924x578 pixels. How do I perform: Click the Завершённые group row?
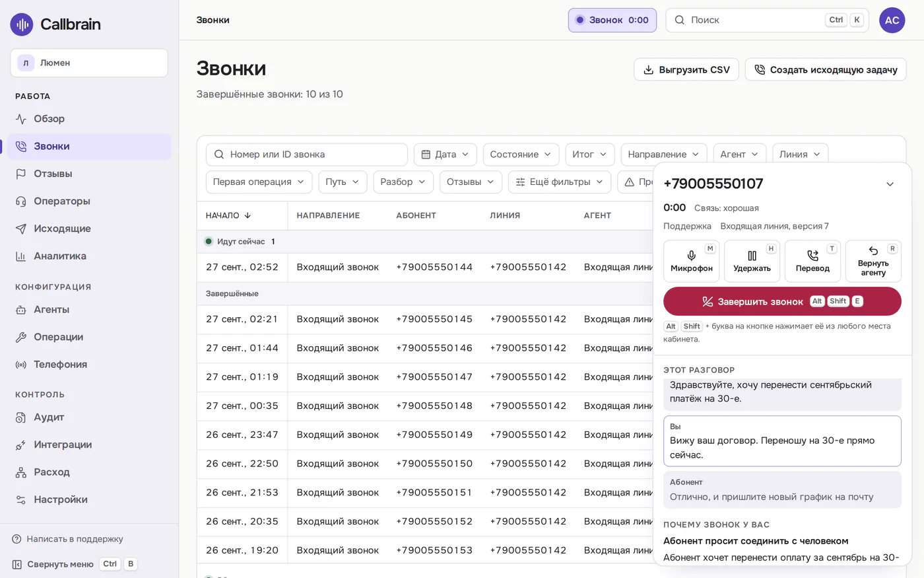coord(425,293)
